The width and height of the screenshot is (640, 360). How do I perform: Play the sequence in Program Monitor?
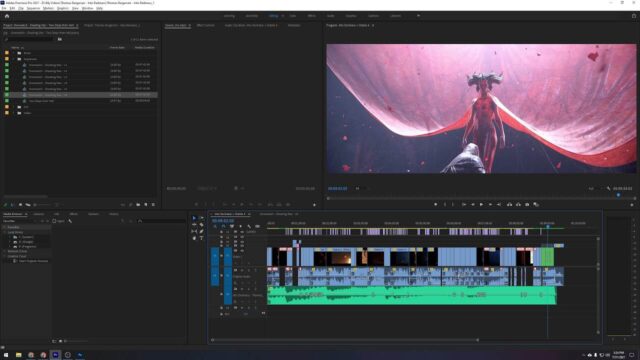point(481,204)
